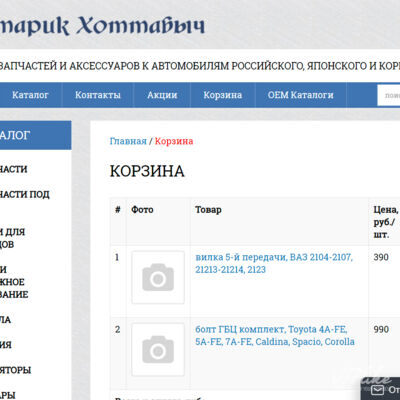Open the Каталог menu item

[x=30, y=95]
